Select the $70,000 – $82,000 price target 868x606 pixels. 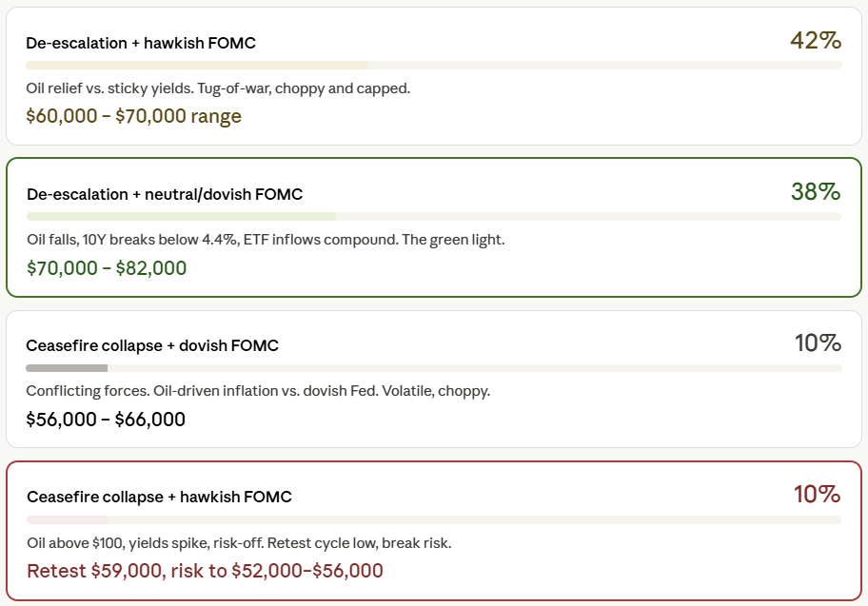107,268
